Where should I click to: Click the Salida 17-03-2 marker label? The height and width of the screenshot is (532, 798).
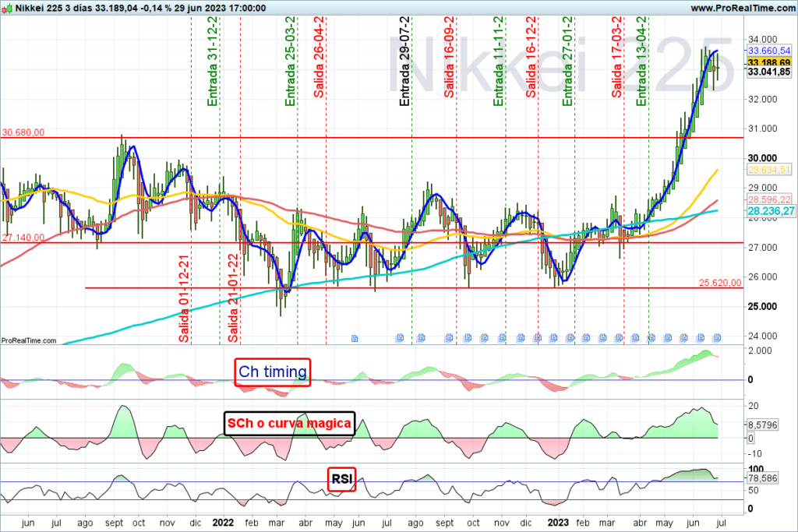pos(617,57)
